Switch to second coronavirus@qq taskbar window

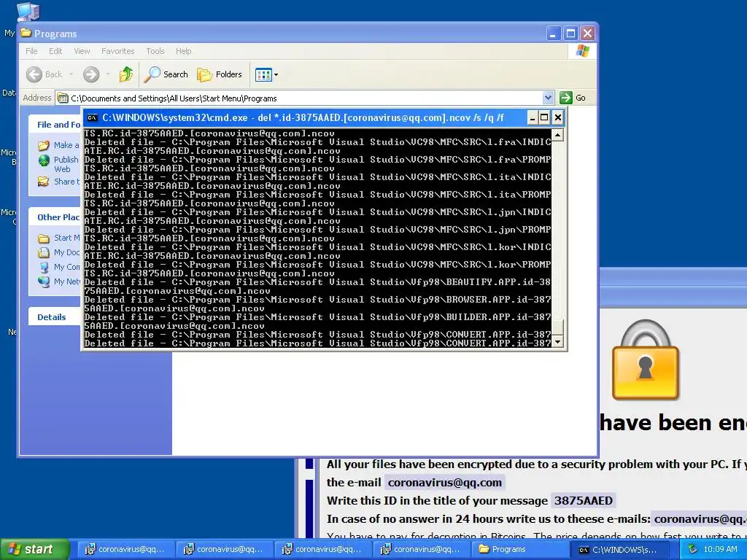[223, 550]
